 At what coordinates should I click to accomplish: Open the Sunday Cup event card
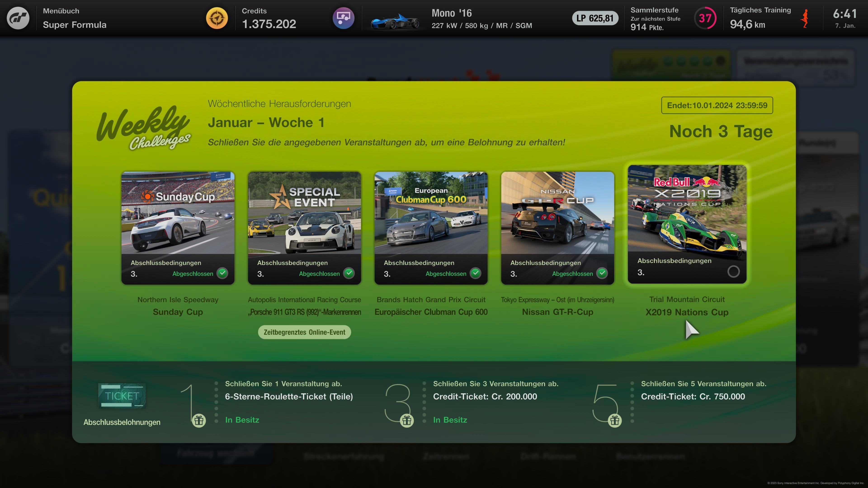(x=178, y=228)
